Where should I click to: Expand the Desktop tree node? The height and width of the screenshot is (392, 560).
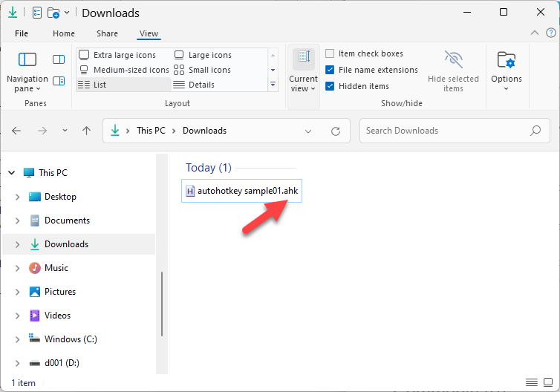[17, 197]
